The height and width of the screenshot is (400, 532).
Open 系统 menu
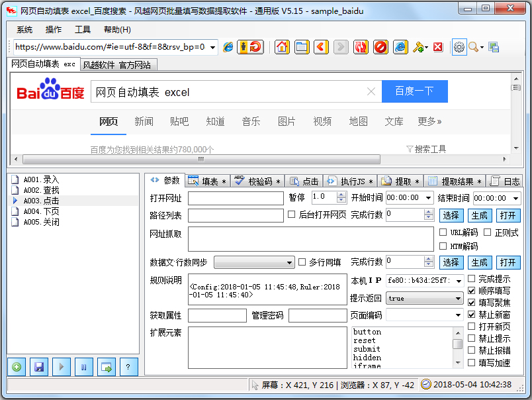point(24,30)
